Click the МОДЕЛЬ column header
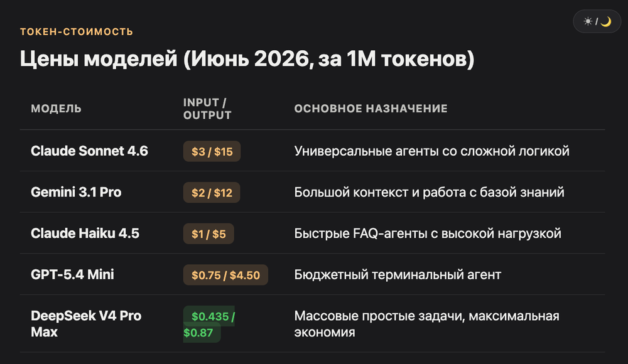Viewport: 628px width, 364px height. click(x=56, y=109)
